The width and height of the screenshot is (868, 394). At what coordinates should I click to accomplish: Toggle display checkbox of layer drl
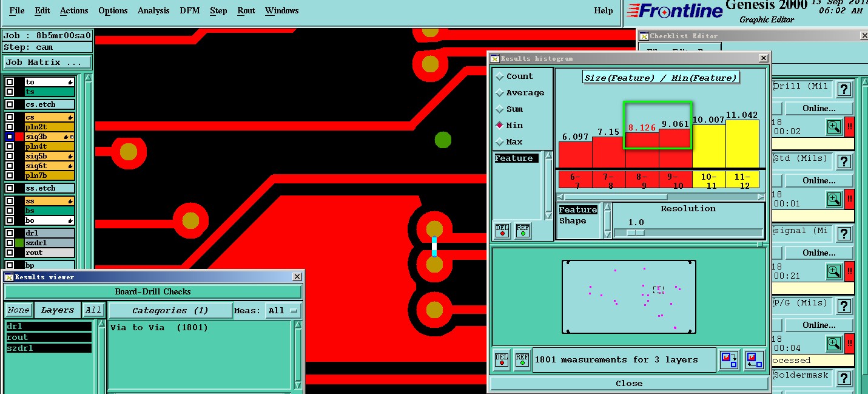pos(10,233)
